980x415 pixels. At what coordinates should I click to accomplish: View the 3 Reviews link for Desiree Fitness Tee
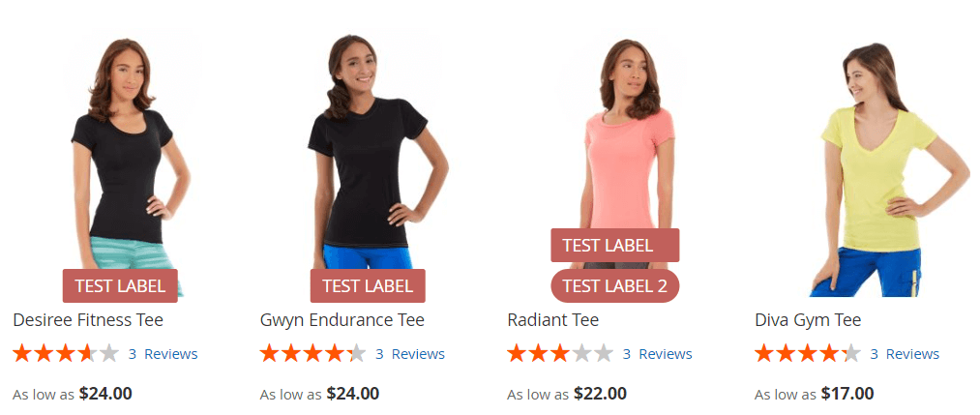(163, 354)
